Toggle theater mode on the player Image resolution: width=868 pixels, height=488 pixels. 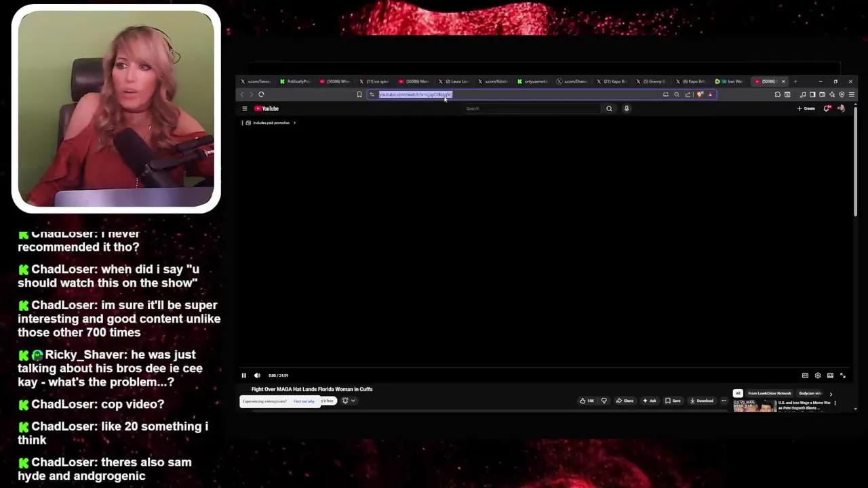click(830, 375)
